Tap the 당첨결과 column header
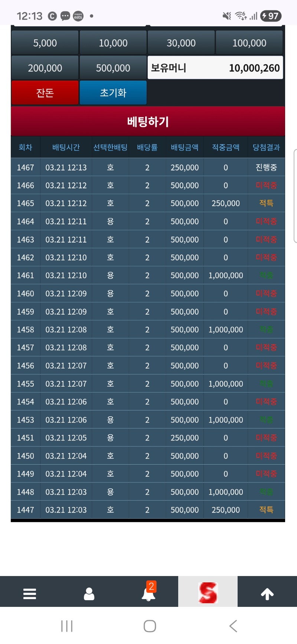Image resolution: width=297 pixels, height=644 pixels. 266,147
